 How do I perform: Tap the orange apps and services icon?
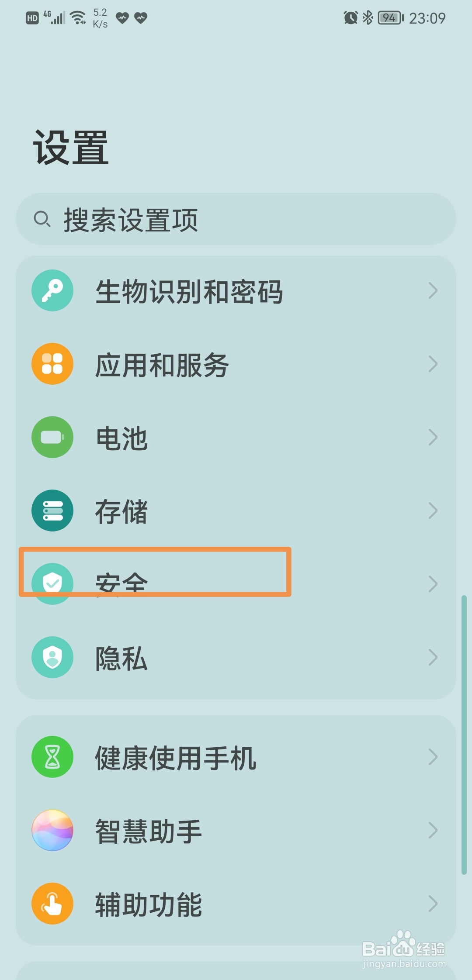point(52,364)
